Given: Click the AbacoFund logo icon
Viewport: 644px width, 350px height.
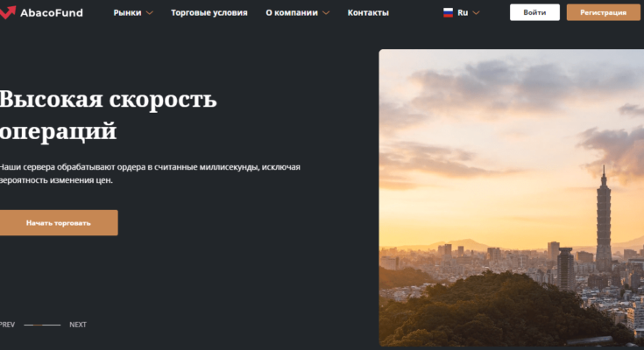Looking at the screenshot, I should [7, 12].
